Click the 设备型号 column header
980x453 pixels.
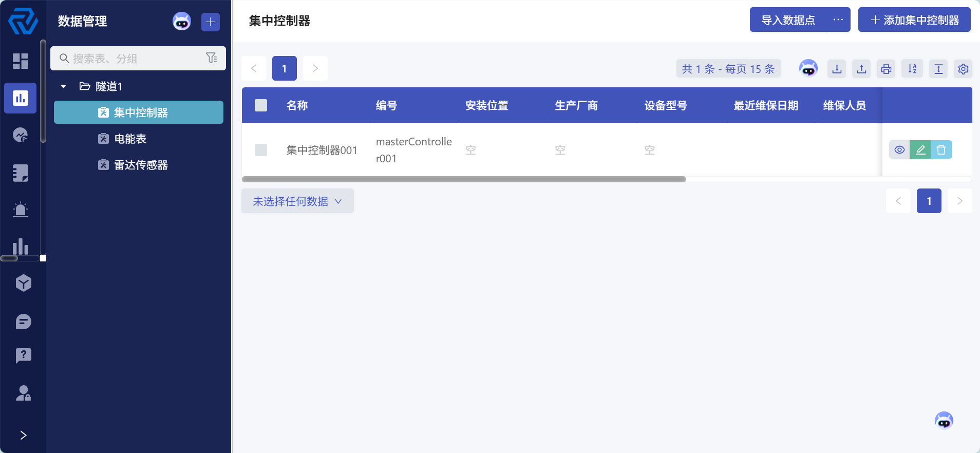coord(666,105)
